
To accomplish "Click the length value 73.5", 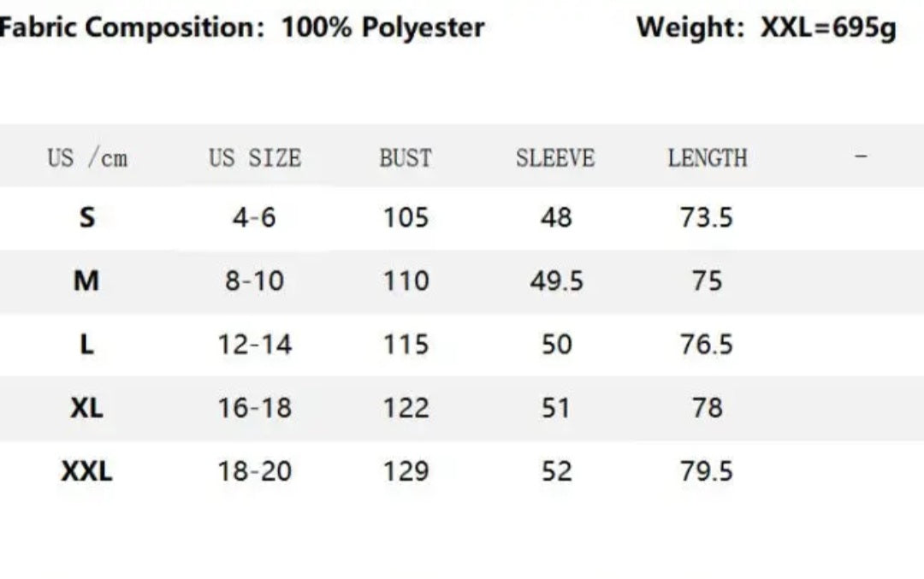I will point(707,218).
